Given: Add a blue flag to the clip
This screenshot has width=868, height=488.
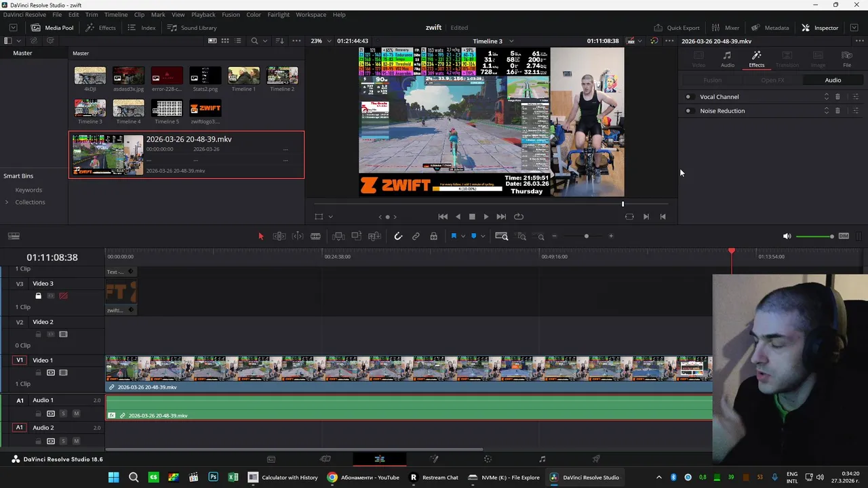Looking at the screenshot, I should [x=454, y=236].
